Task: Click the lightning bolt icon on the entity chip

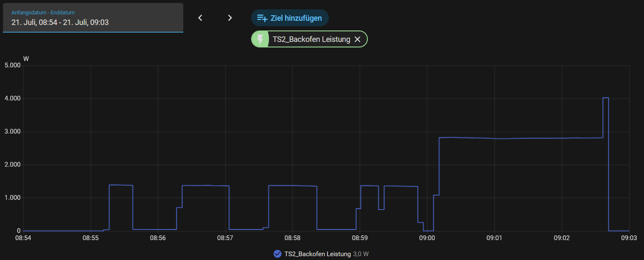Action: point(260,39)
